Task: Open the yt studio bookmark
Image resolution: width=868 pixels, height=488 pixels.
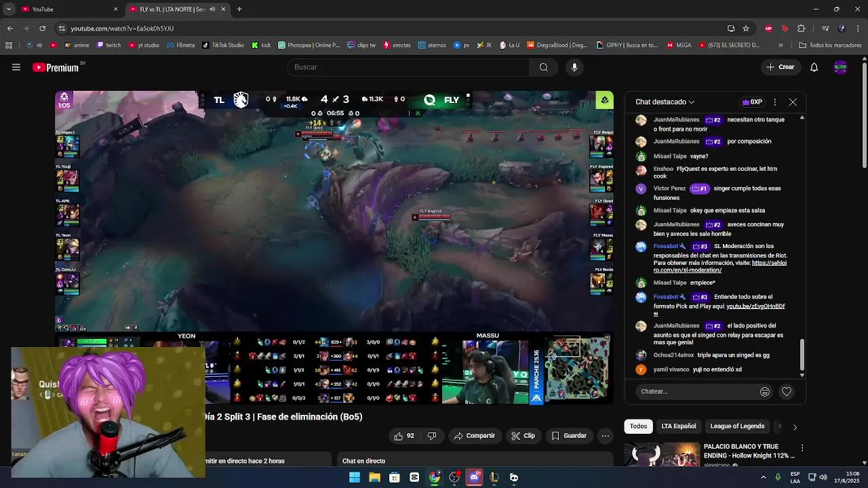Action: click(143, 45)
